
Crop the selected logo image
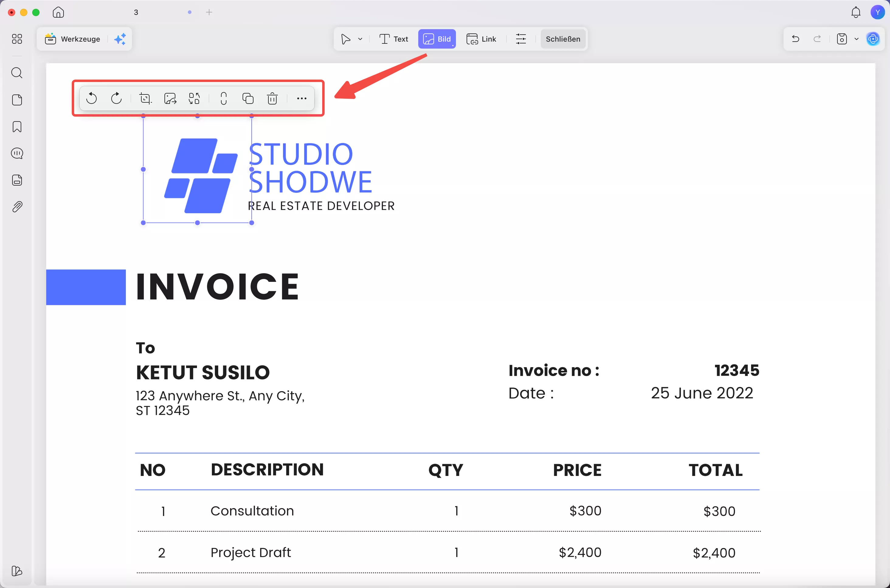145,98
